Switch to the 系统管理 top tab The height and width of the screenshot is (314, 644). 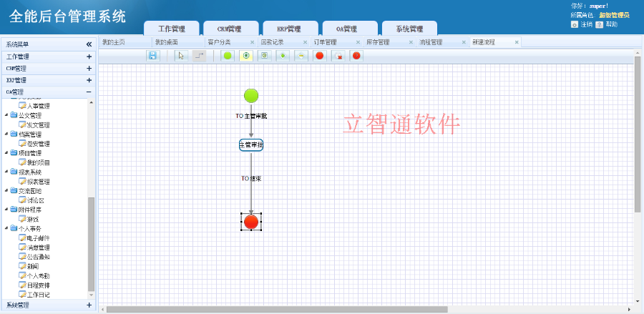click(409, 29)
